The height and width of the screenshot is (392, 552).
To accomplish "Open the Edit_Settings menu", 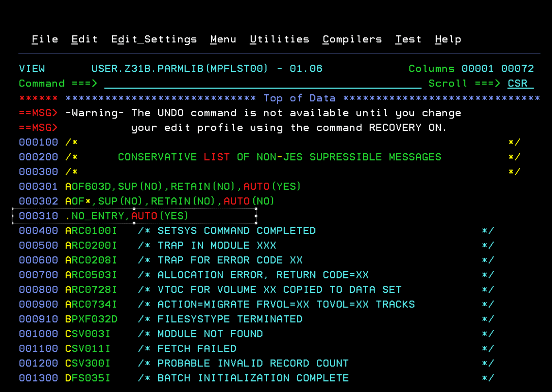I will pyautogui.click(x=154, y=39).
